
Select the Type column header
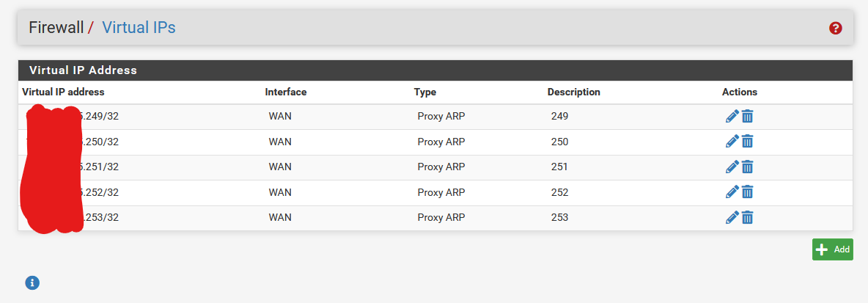[425, 92]
